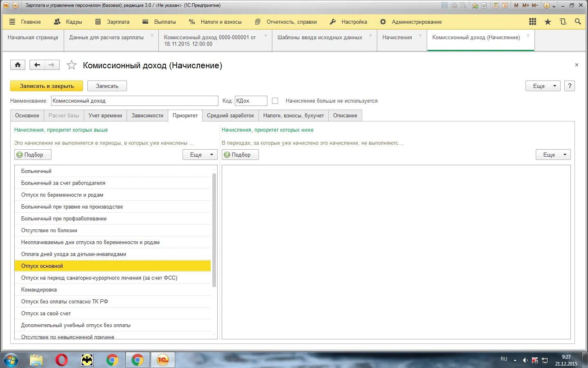
Task: Select the Отсутствие по болезни row
Action: pos(113,230)
